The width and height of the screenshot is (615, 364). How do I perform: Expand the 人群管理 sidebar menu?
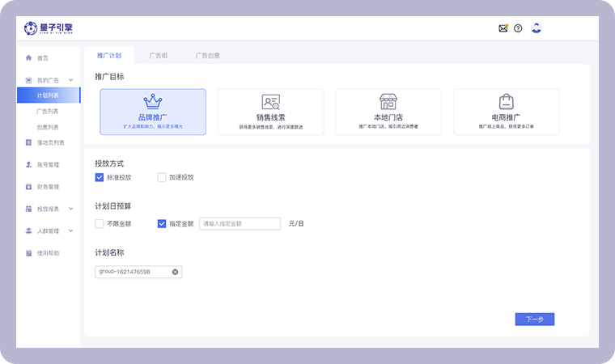coord(71,231)
